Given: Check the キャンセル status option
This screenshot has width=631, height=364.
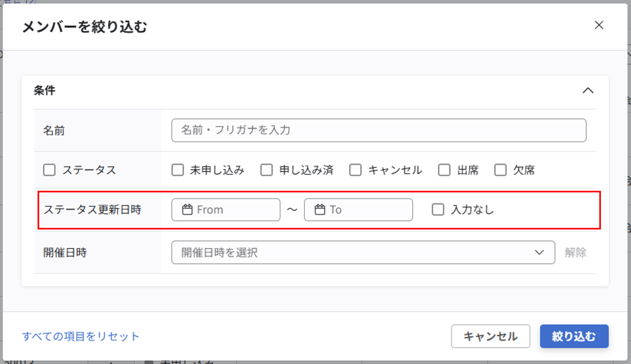Looking at the screenshot, I should (x=355, y=170).
